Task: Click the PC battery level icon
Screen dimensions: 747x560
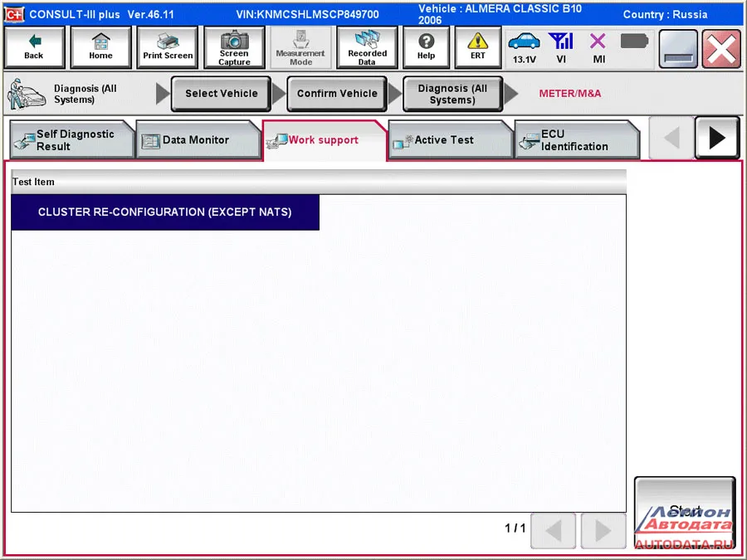Action: coord(634,41)
